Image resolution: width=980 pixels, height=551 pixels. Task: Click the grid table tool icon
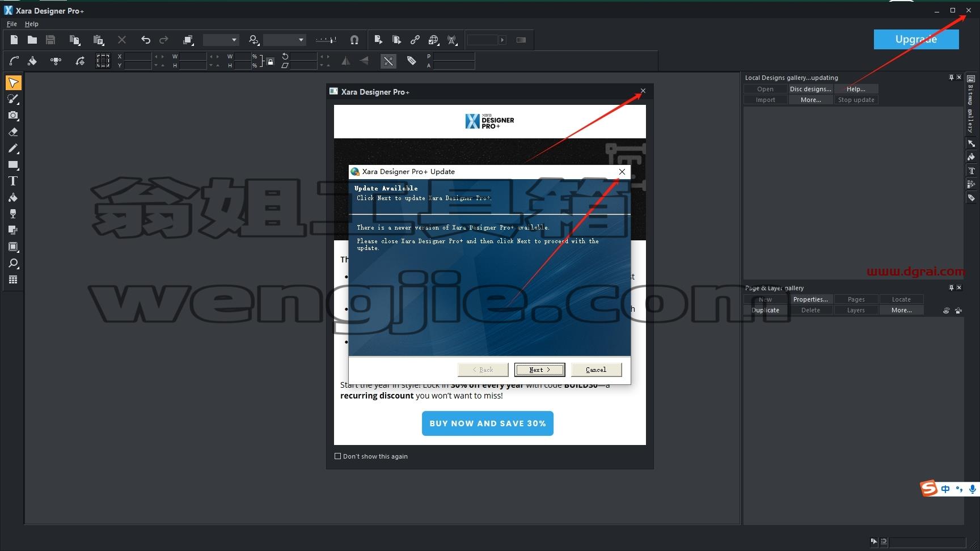(x=13, y=279)
